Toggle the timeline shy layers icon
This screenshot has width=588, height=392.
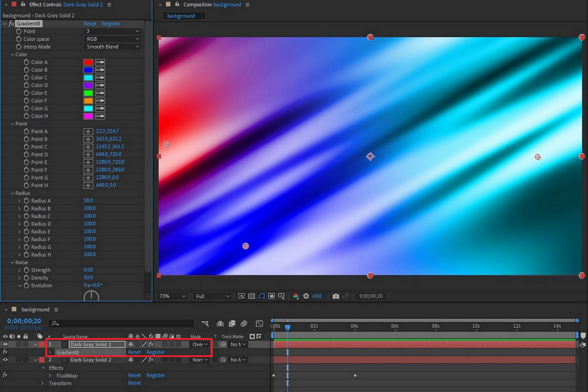click(x=220, y=323)
